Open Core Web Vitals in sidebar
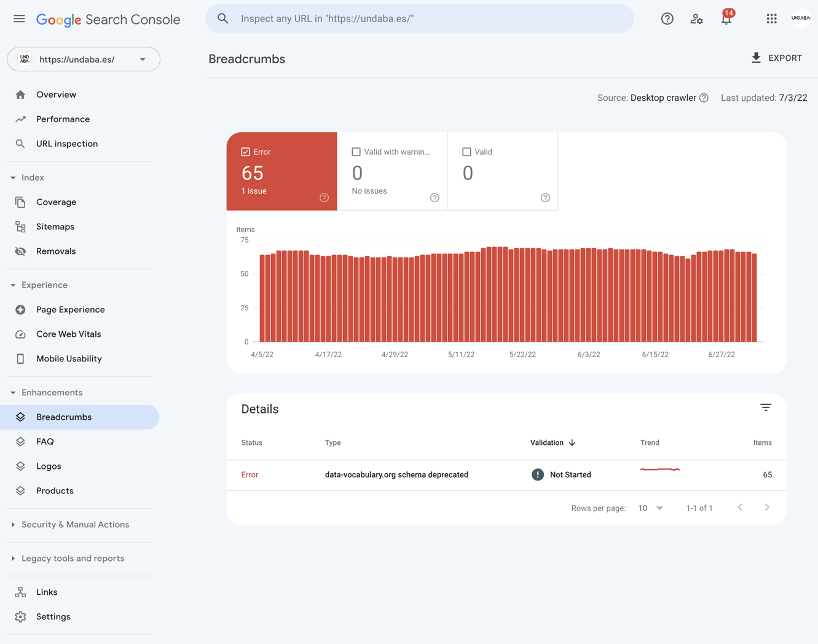Image resolution: width=818 pixels, height=644 pixels. (x=68, y=334)
